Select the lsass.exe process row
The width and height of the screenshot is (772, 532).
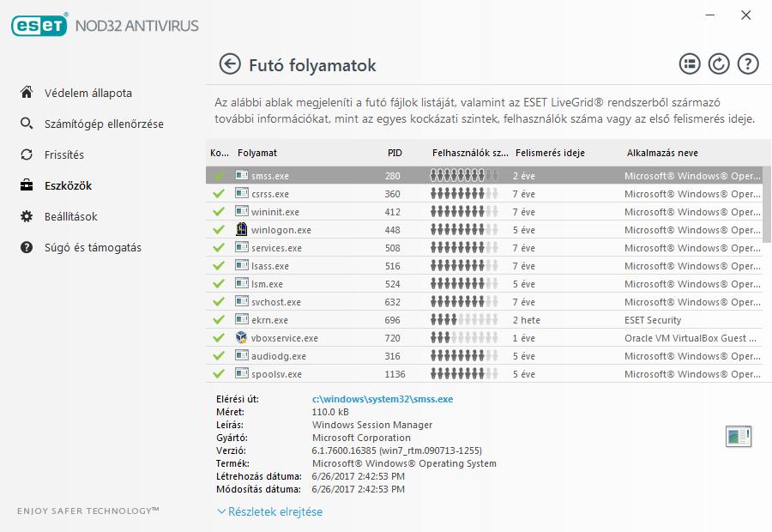[484, 266]
